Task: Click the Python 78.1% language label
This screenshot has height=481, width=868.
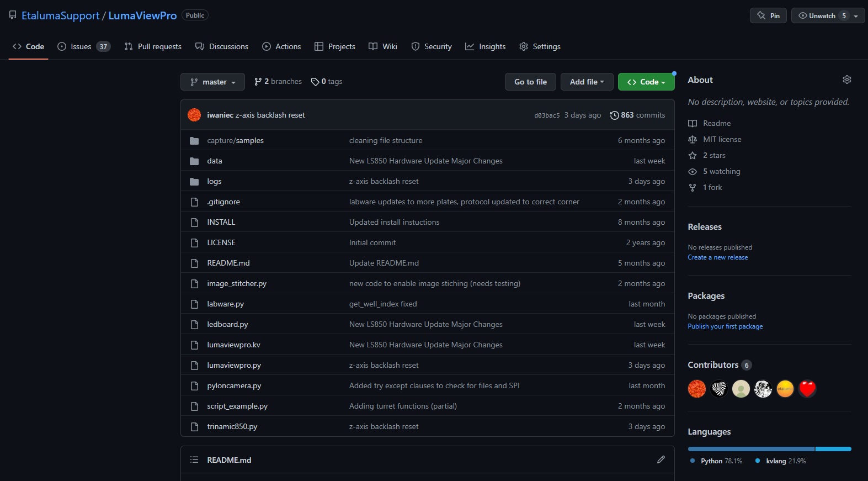Action: 716,461
